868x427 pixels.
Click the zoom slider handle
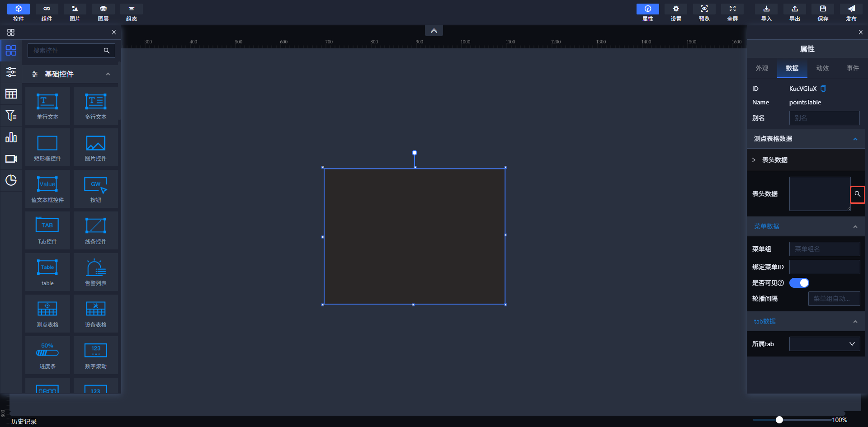tap(779, 420)
